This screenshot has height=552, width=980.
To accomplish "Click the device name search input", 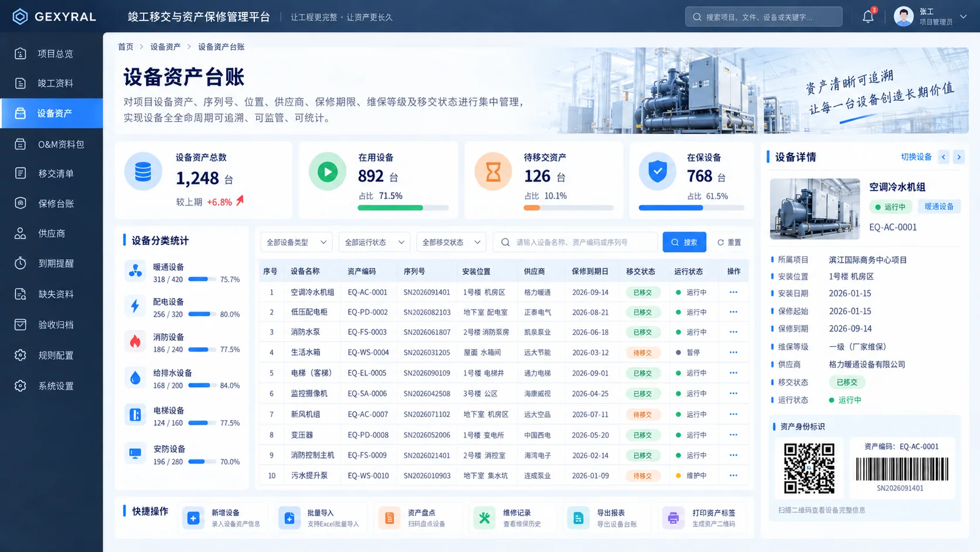I will click(576, 242).
